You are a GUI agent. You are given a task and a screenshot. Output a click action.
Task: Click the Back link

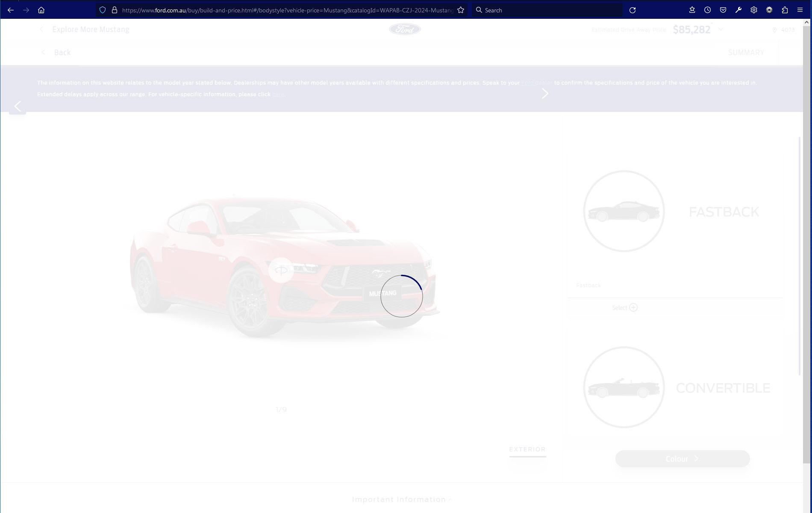(62, 52)
